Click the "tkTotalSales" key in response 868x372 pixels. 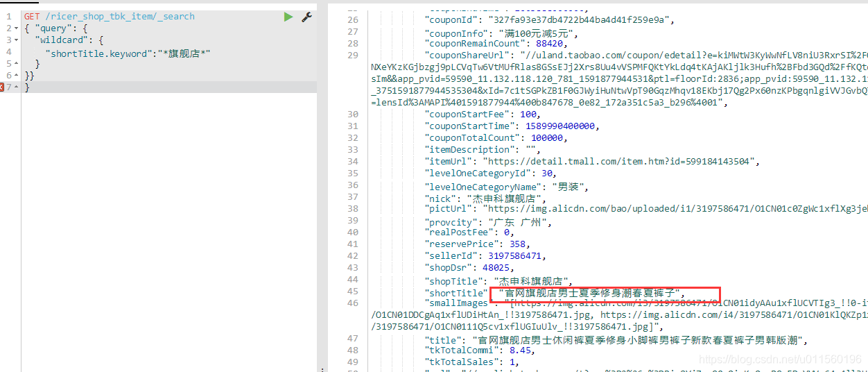pyautogui.click(x=462, y=362)
